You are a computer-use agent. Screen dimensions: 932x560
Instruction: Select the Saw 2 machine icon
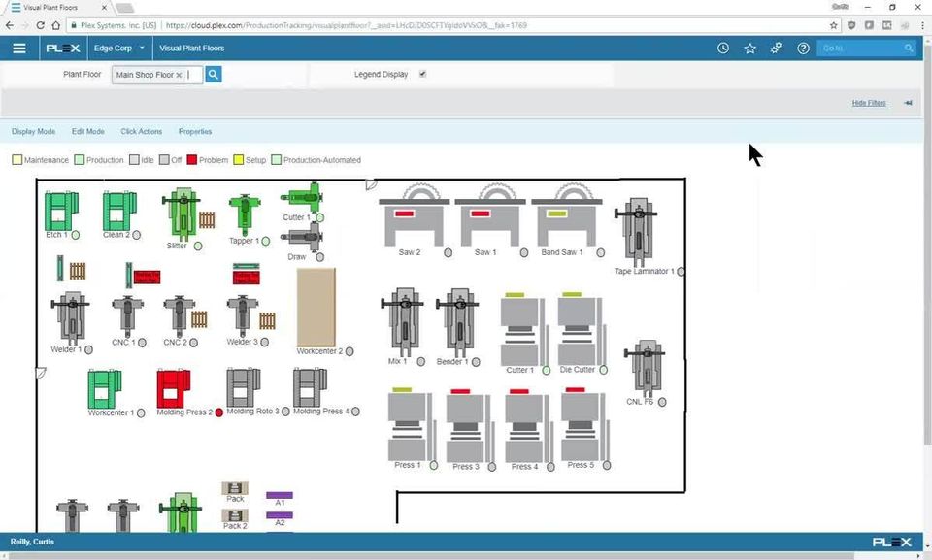click(x=414, y=215)
